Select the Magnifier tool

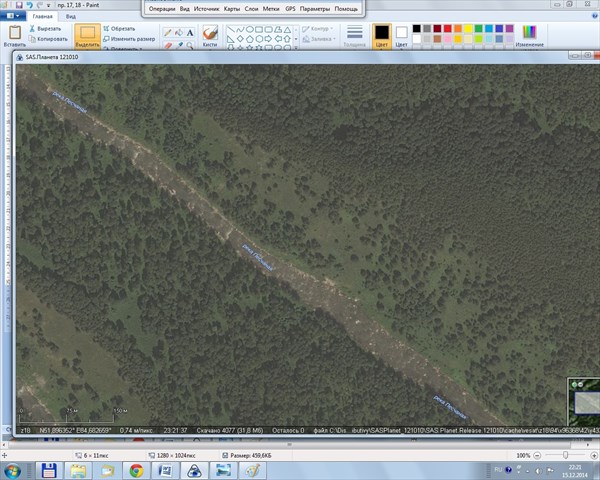pyautogui.click(x=189, y=44)
